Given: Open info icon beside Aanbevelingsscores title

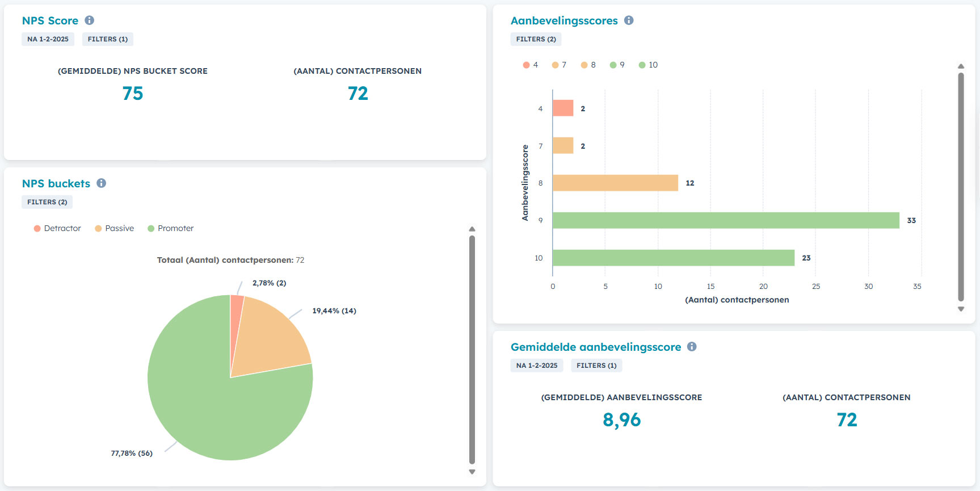Looking at the screenshot, I should 629,20.
